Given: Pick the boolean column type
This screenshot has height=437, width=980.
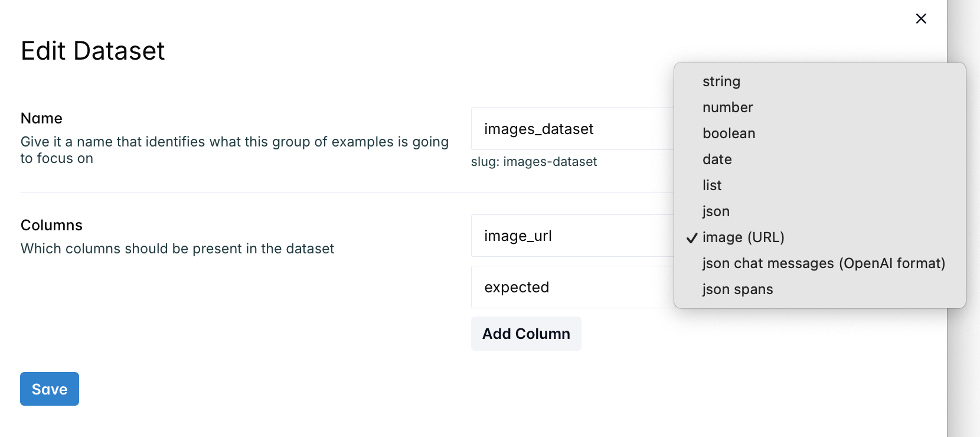Looking at the screenshot, I should (x=819, y=133).
